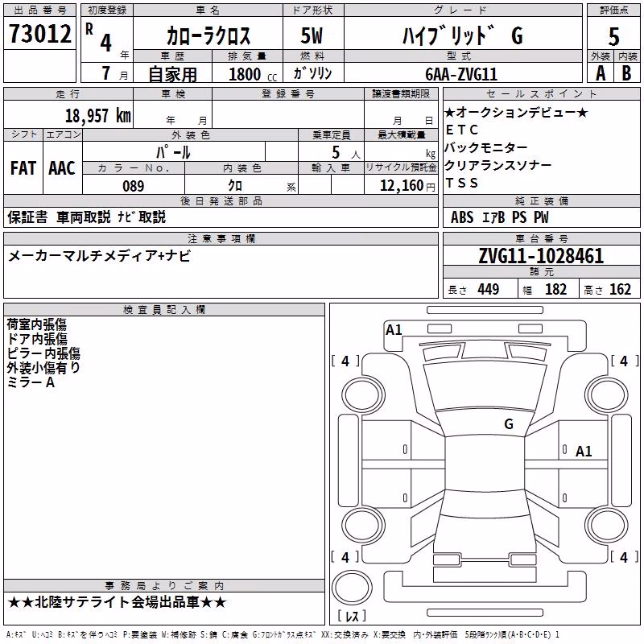Click the fuel type ガソリン
Viewport: 644px width, 644px height.
tap(312, 73)
